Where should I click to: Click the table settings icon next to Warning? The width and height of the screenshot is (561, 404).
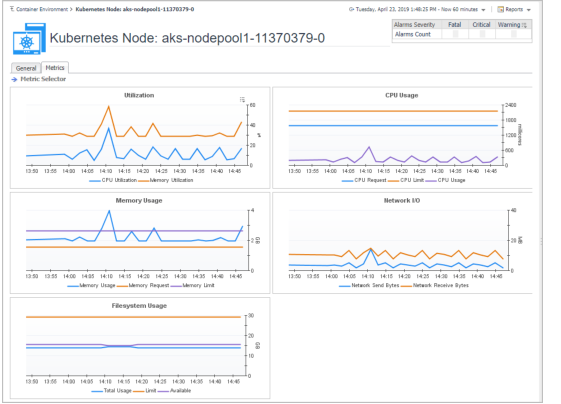(524, 25)
